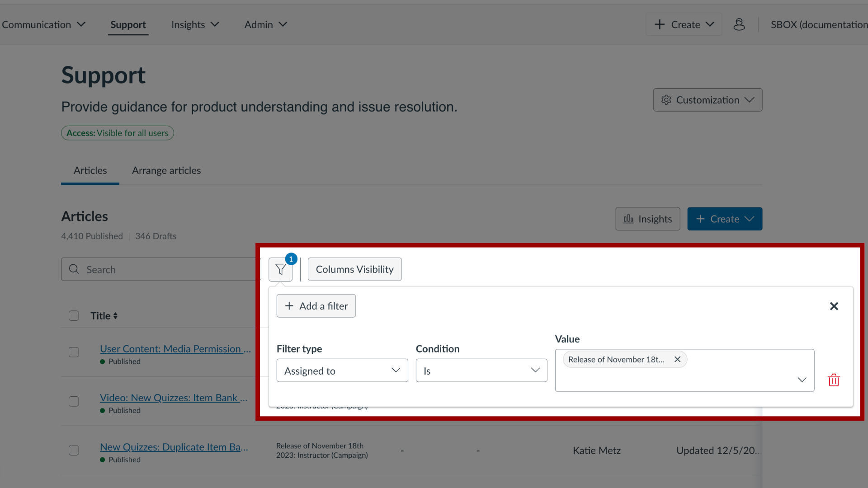The width and height of the screenshot is (868, 488).
Task: Click the Customization gear icon
Action: tap(666, 99)
